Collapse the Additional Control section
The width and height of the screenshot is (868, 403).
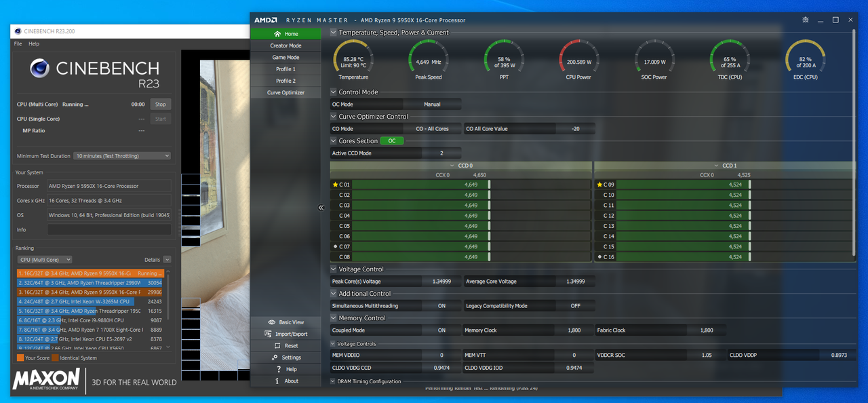pos(333,294)
